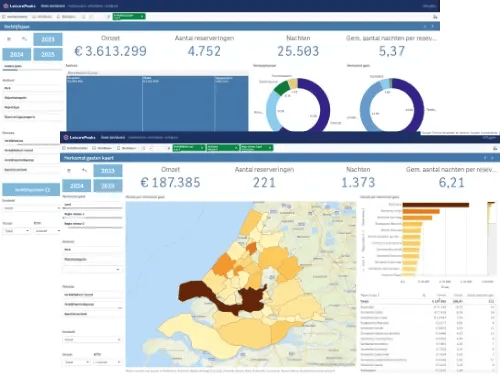This screenshot has height=375, width=500.
Task: Click the undo arrow icon in the back window
Action: (24, 39)
